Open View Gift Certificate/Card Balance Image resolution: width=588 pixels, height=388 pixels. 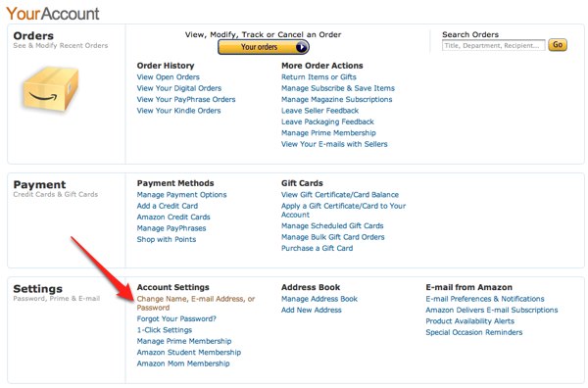pos(340,195)
